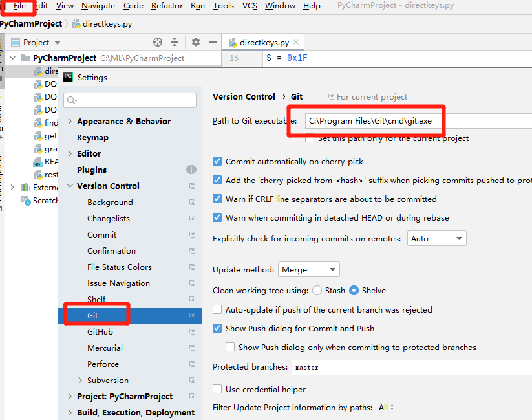Click PyCharmProject in the navigation breadcrumb
This screenshot has width=532, height=420.
(31, 24)
